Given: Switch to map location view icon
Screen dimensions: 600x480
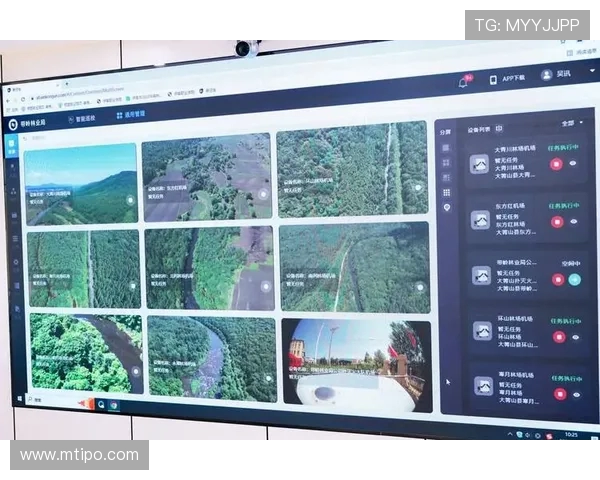Looking at the screenshot, I should click(446, 207).
